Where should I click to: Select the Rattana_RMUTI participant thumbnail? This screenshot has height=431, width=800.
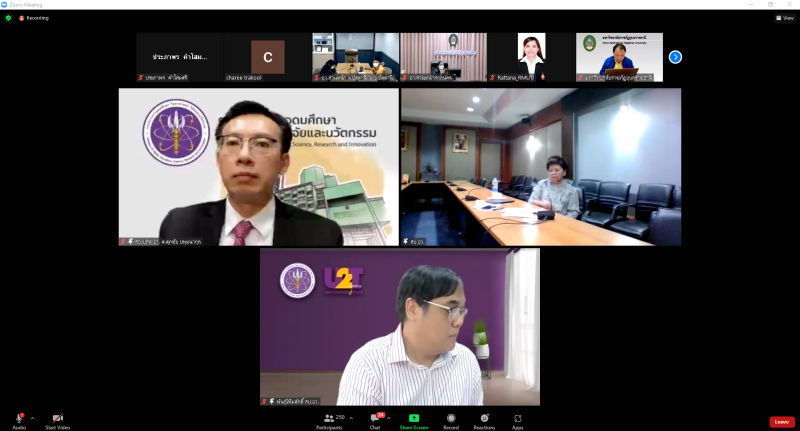click(531, 57)
